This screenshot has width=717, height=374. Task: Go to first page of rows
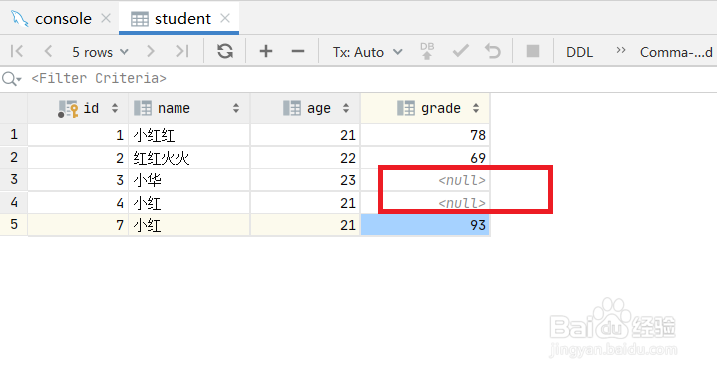(x=16, y=51)
